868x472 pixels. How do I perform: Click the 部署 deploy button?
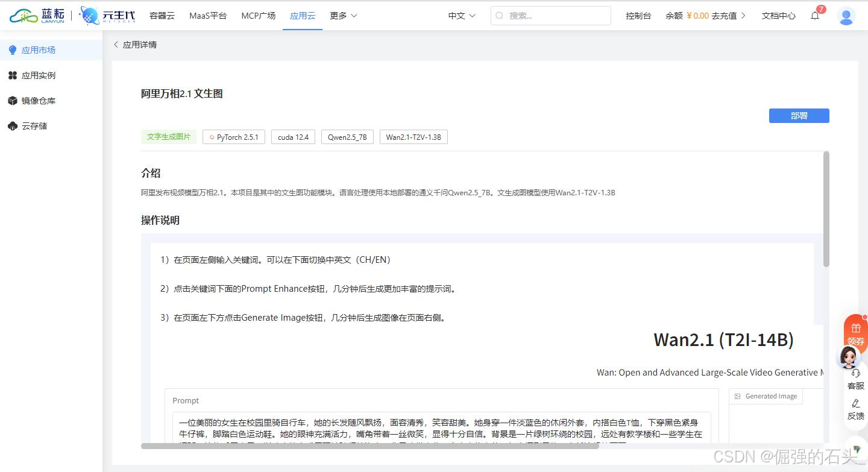click(799, 116)
